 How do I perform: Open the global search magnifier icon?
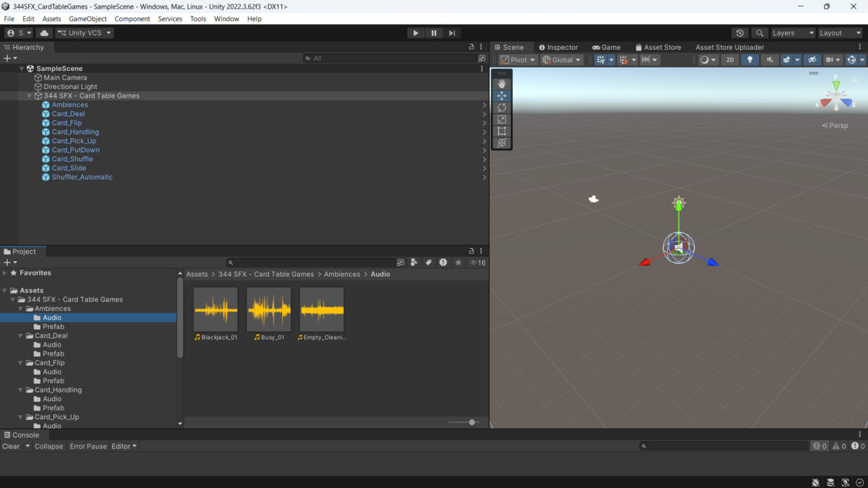(759, 33)
